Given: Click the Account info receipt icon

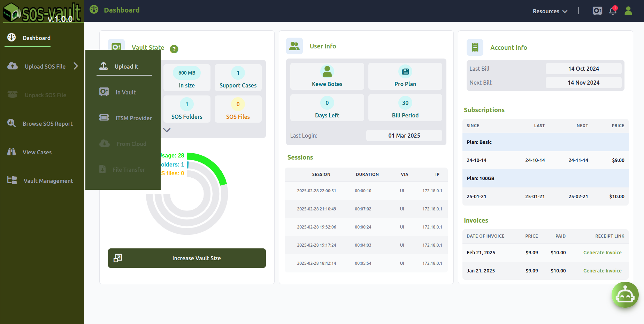Looking at the screenshot, I should [475, 47].
